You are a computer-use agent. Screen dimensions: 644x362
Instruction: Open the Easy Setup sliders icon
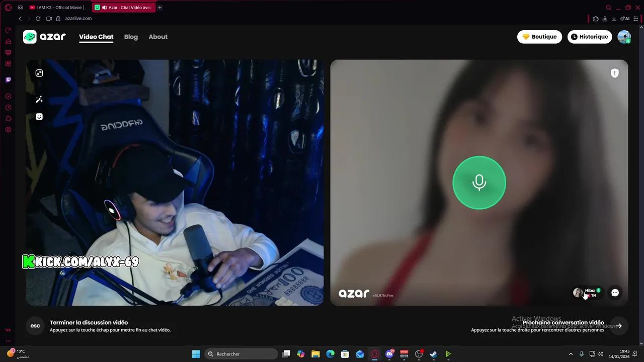tap(636, 19)
